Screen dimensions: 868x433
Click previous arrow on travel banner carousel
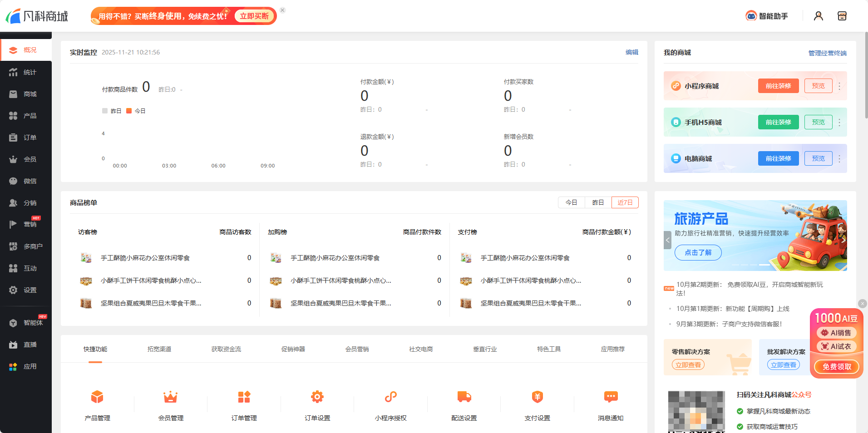pos(667,240)
